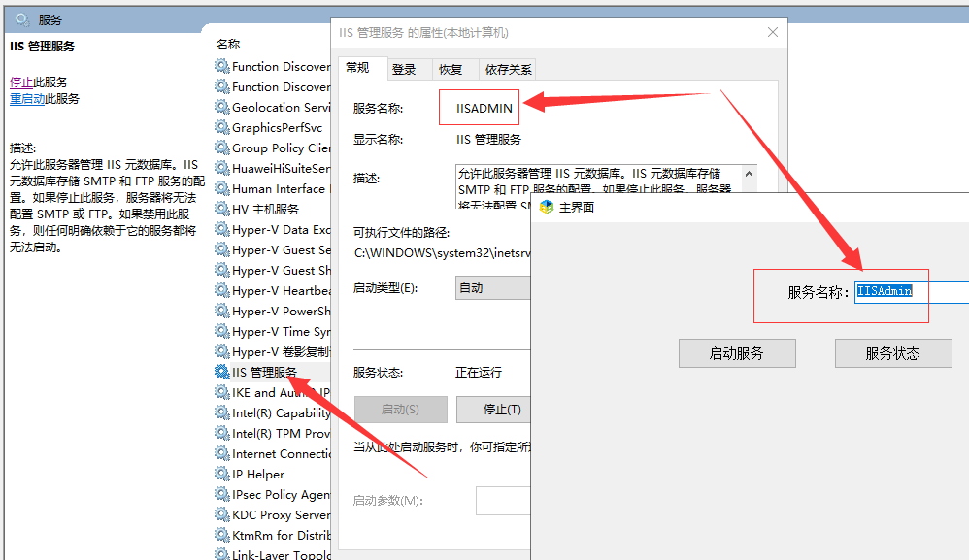Click the 服务名称 input with IISAdmin

(x=912, y=292)
